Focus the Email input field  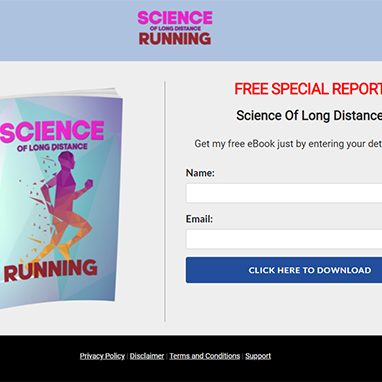click(x=284, y=239)
